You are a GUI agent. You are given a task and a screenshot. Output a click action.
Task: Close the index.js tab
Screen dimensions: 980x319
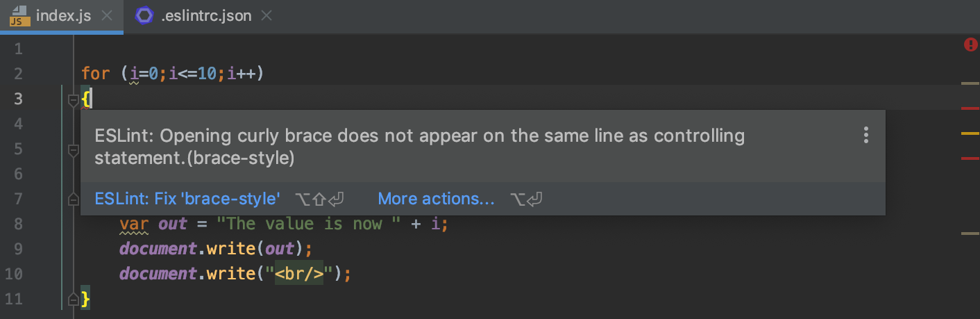[106, 16]
